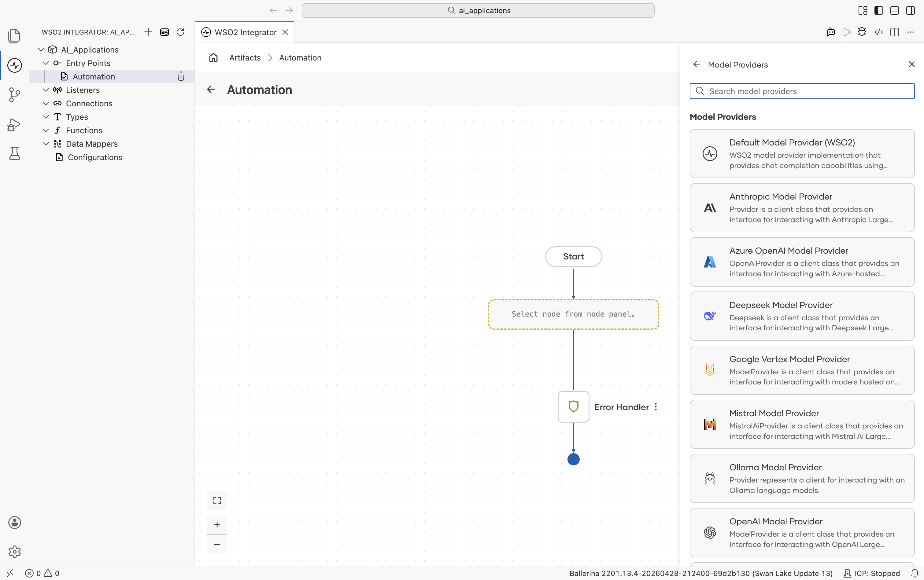Open Source Control in activity bar
This screenshot has height=580, width=924.
click(15, 95)
